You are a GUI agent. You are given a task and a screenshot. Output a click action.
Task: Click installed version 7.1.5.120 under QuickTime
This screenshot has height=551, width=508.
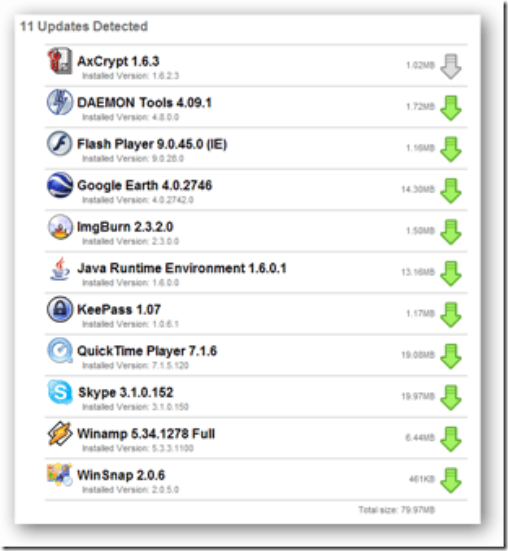(135, 366)
